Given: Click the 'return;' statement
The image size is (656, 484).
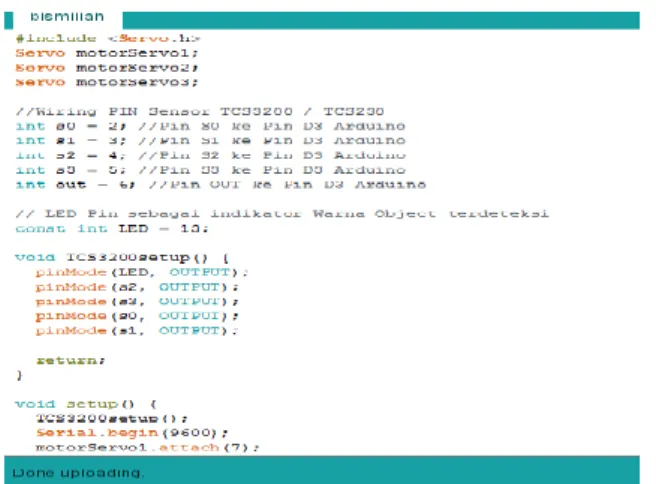Looking at the screenshot, I should point(70,360).
